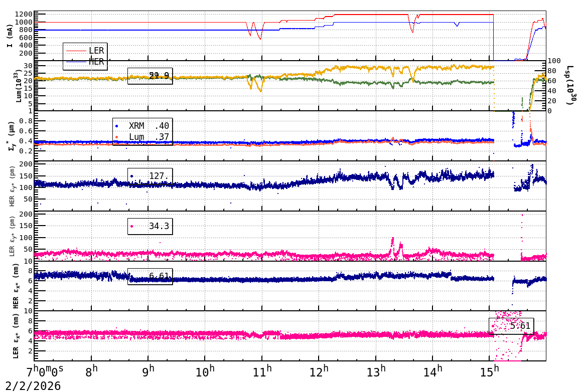
Task: Click the 9h time tick label
Action: pos(148,371)
